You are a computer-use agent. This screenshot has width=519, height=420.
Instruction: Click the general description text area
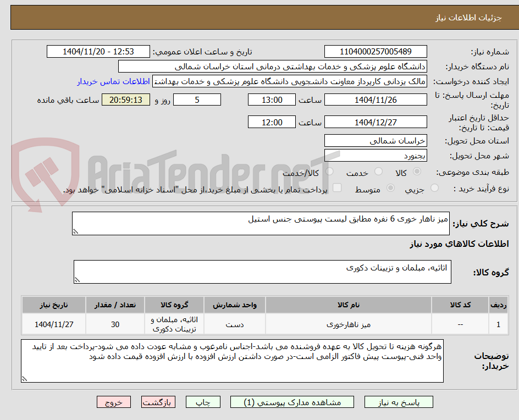(x=261, y=224)
